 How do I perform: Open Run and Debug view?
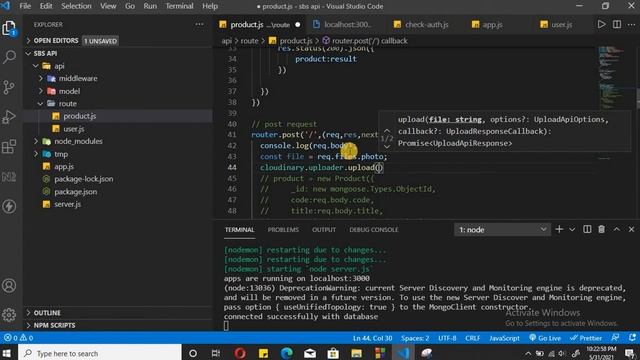tap(9, 117)
